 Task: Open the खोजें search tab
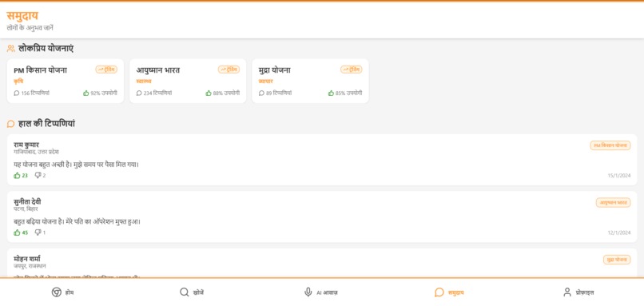coord(192,292)
